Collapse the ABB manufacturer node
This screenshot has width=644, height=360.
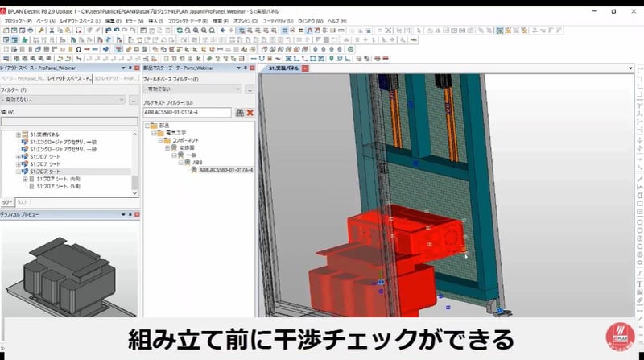click(x=180, y=163)
